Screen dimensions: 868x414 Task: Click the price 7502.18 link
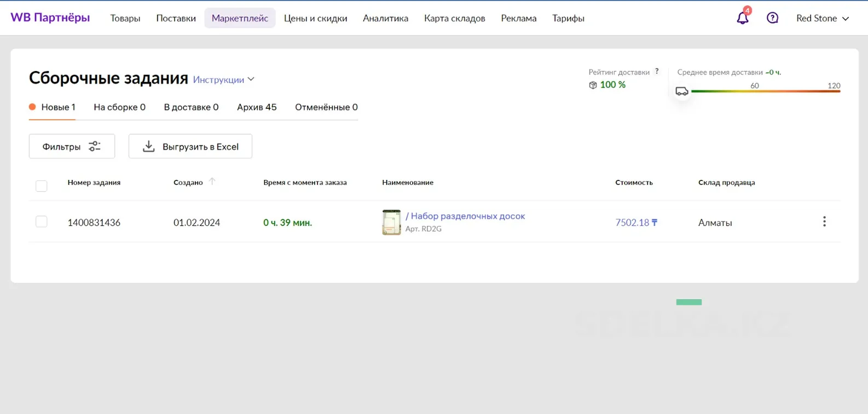[x=636, y=223]
